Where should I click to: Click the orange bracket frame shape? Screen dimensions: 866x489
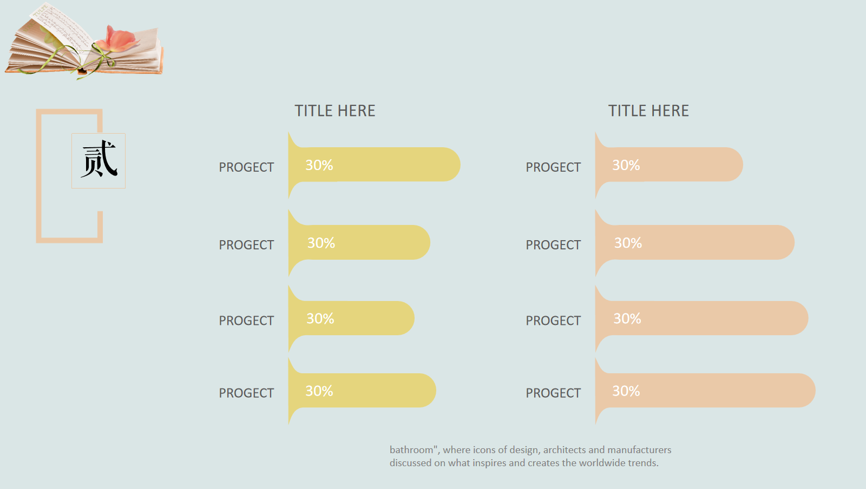70,176
